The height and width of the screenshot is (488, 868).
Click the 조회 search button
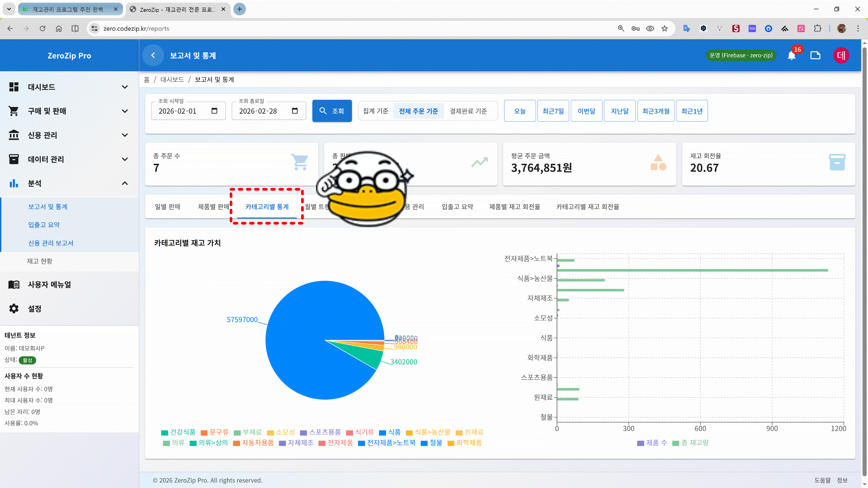(332, 111)
